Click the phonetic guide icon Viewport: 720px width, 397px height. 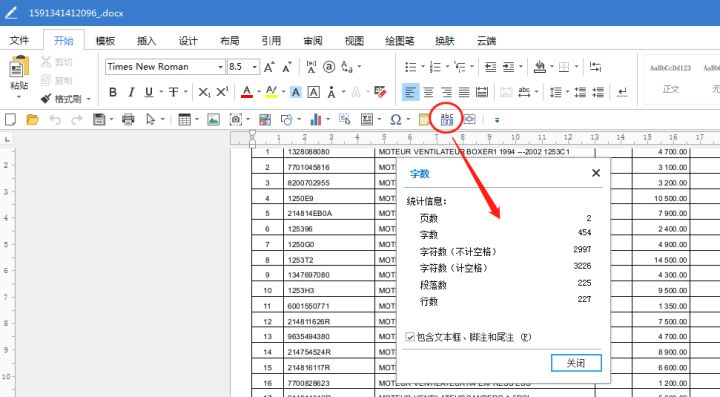click(x=311, y=67)
